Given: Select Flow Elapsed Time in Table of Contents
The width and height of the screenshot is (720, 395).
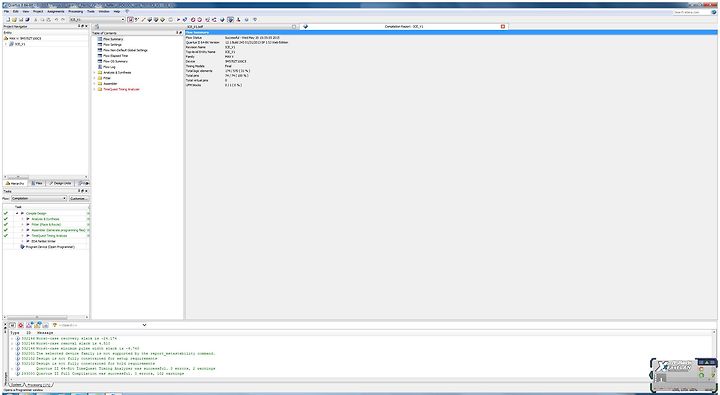Looking at the screenshot, I should click(115, 56).
